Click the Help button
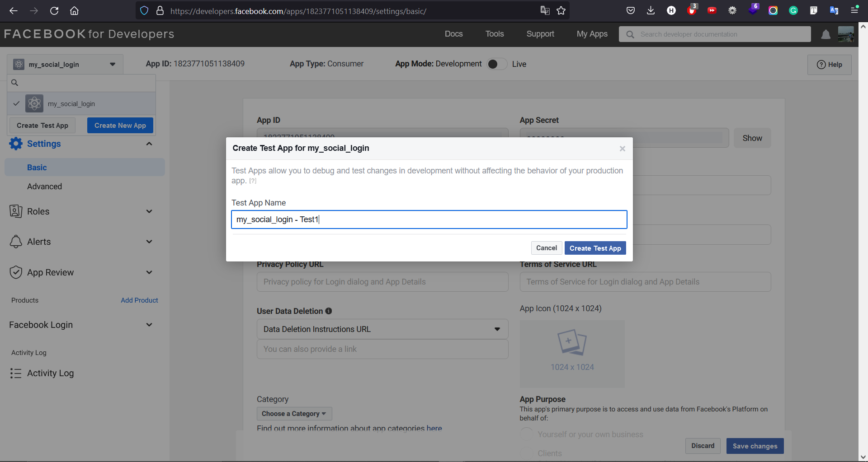Screen dimensions: 868x462 [x=830, y=65]
